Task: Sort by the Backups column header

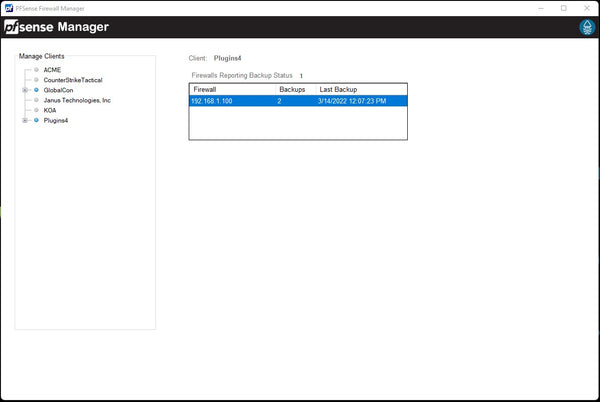Action: [294, 90]
